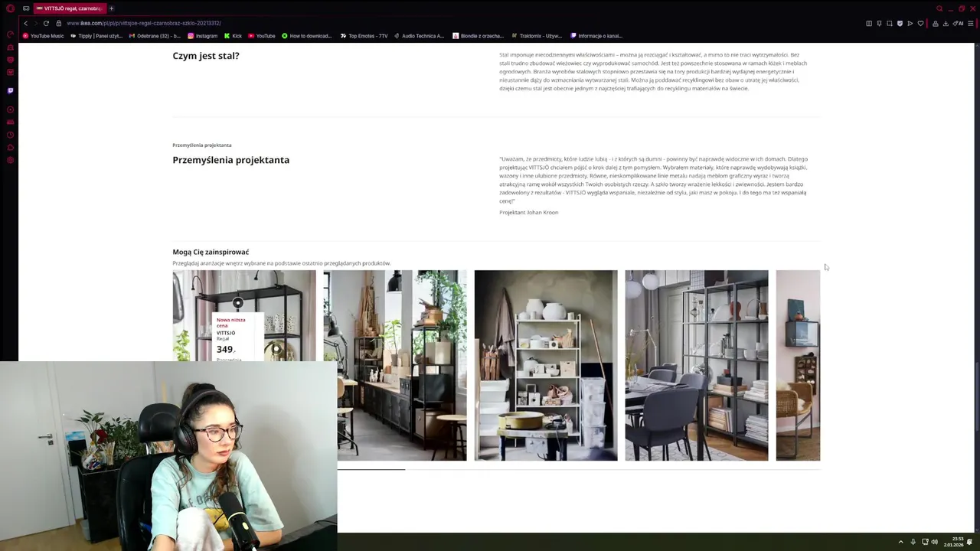Go forward to the next page
This screenshot has width=980, height=551.
click(35, 23)
